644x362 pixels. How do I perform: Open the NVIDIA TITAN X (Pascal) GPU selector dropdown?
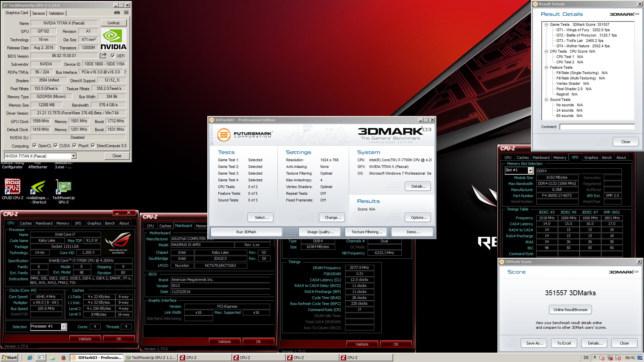click(x=73, y=156)
